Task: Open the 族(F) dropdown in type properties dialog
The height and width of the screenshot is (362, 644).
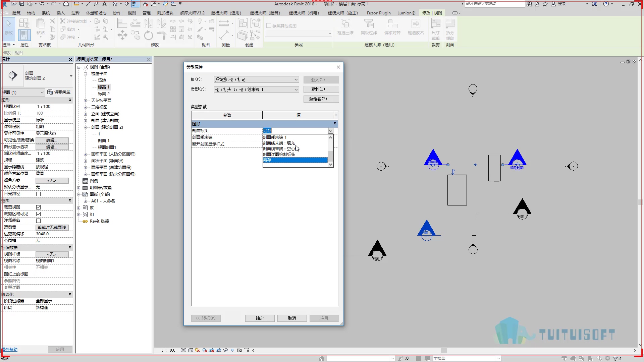Action: (x=256, y=79)
